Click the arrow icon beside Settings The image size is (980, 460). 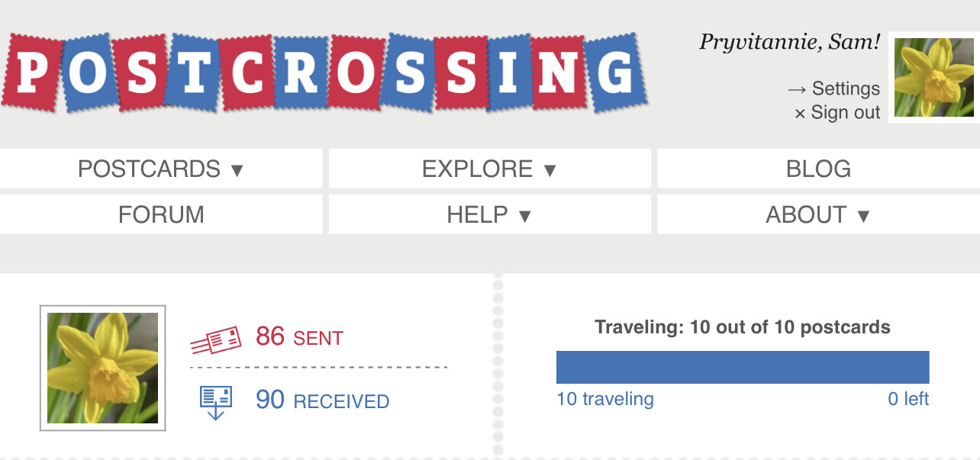pos(797,89)
